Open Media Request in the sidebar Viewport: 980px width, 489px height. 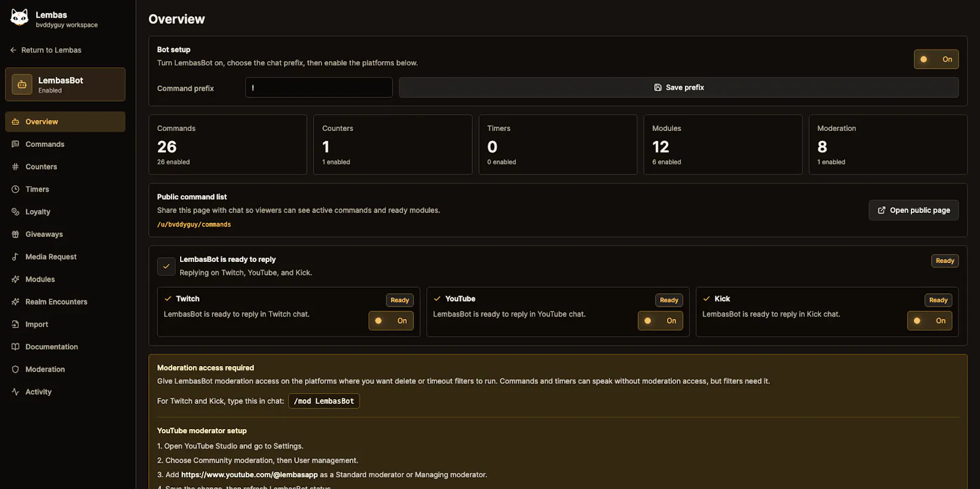pyautogui.click(x=65, y=257)
